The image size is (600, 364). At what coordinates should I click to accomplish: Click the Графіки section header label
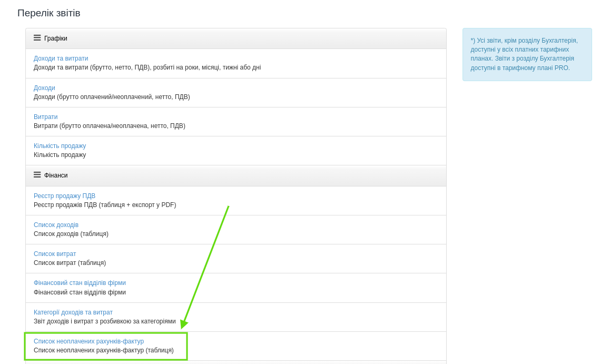click(x=55, y=38)
